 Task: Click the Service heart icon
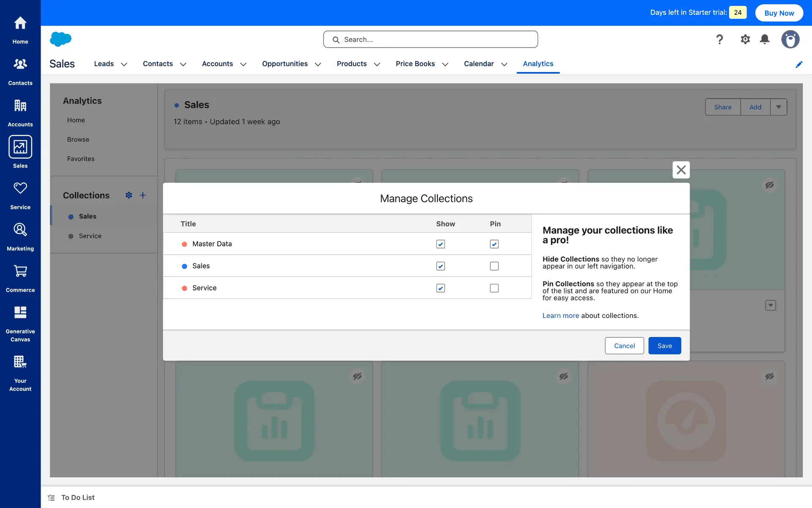pyautogui.click(x=20, y=188)
